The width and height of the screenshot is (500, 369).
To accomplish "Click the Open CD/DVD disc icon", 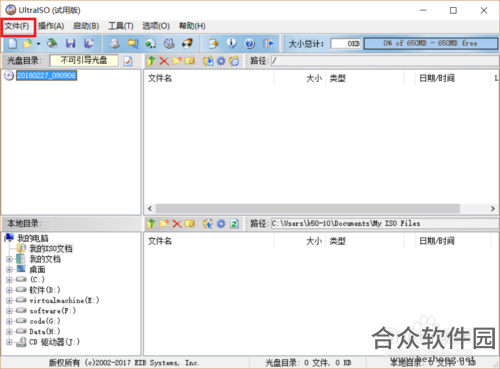I will point(52,43).
